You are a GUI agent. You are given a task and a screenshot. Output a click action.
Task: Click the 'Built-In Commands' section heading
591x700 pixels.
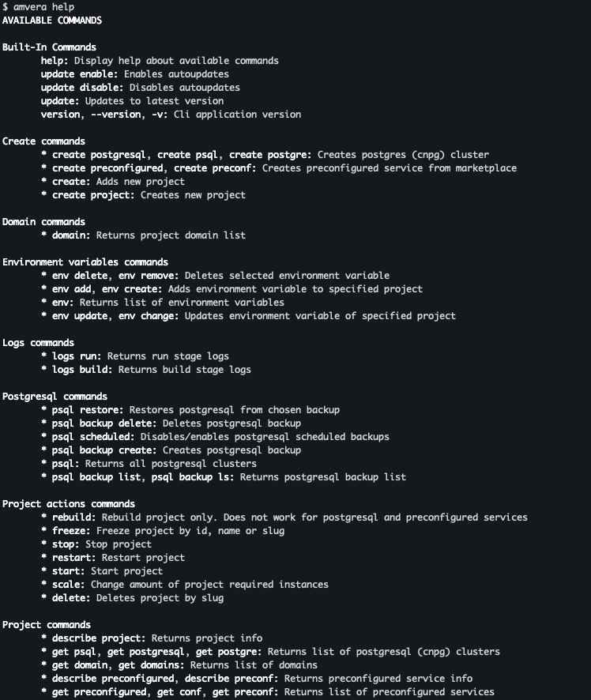click(x=49, y=47)
